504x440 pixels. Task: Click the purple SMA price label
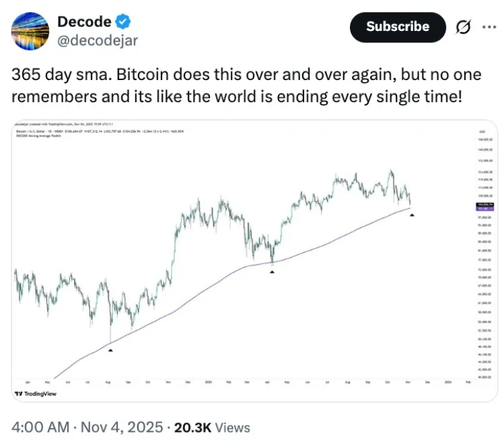(484, 209)
